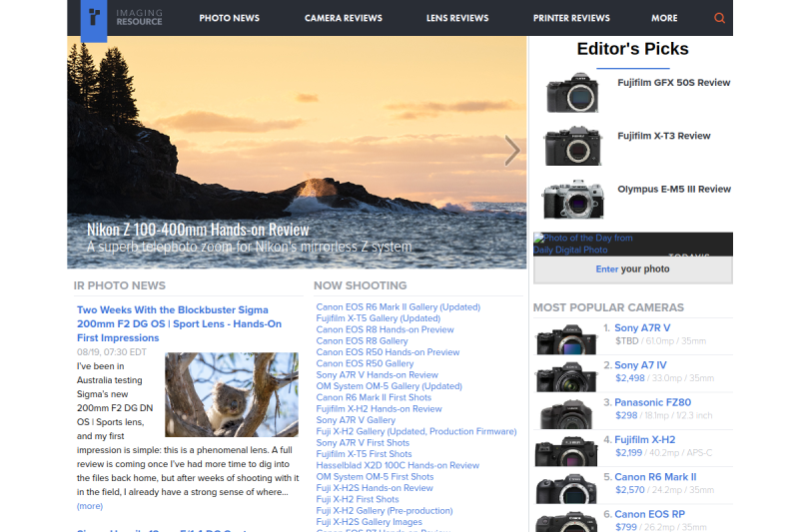Open the Lens Reviews menu
The width and height of the screenshot is (799, 532).
[x=457, y=18]
